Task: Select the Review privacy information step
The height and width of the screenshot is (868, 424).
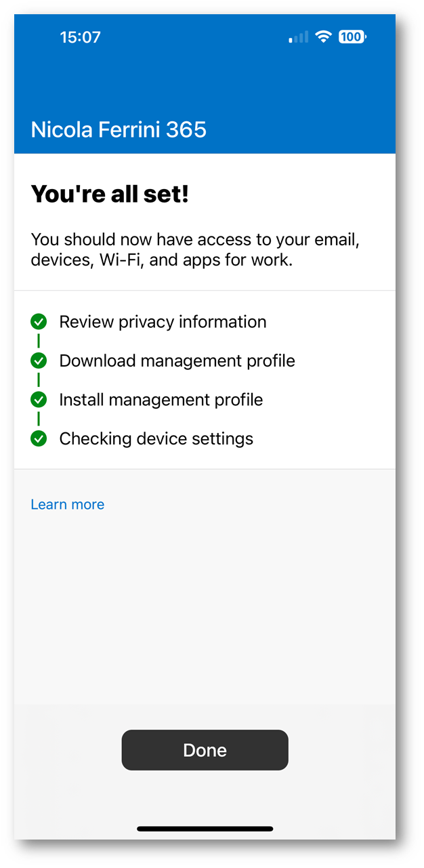Action: [x=163, y=322]
